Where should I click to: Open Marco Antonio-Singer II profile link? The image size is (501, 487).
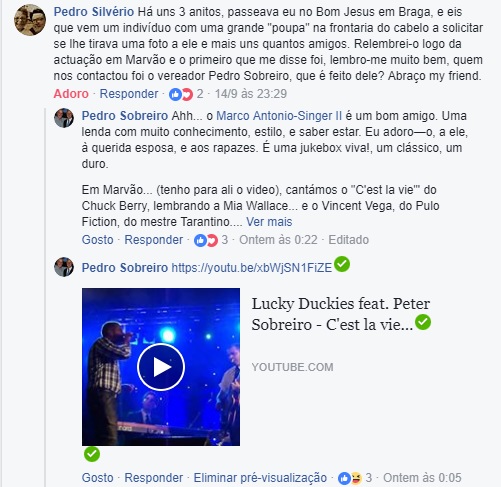(x=279, y=116)
